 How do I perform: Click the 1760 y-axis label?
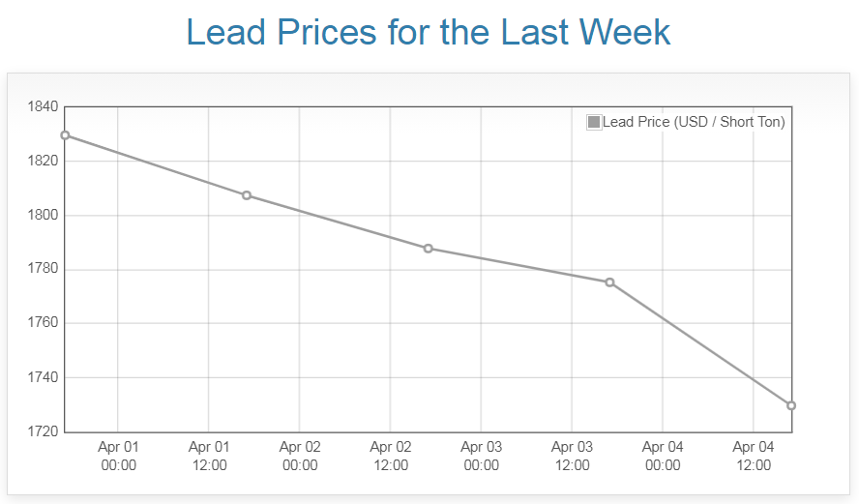point(44,323)
